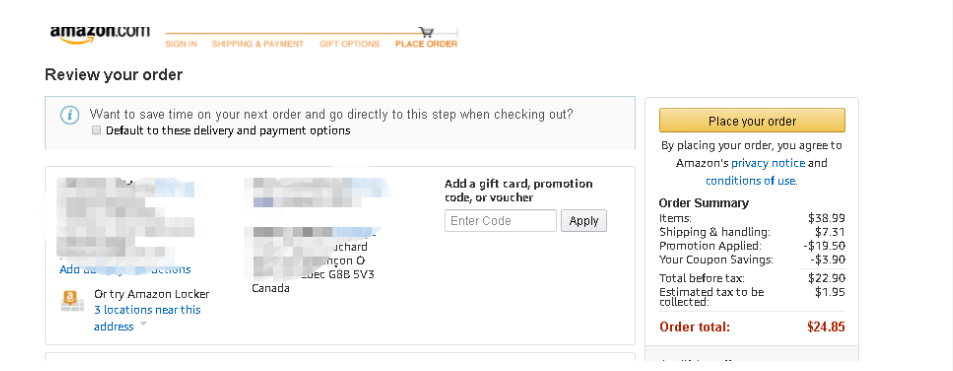Select the Place Order step
The height and width of the screenshot is (371, 953).
[x=426, y=44]
